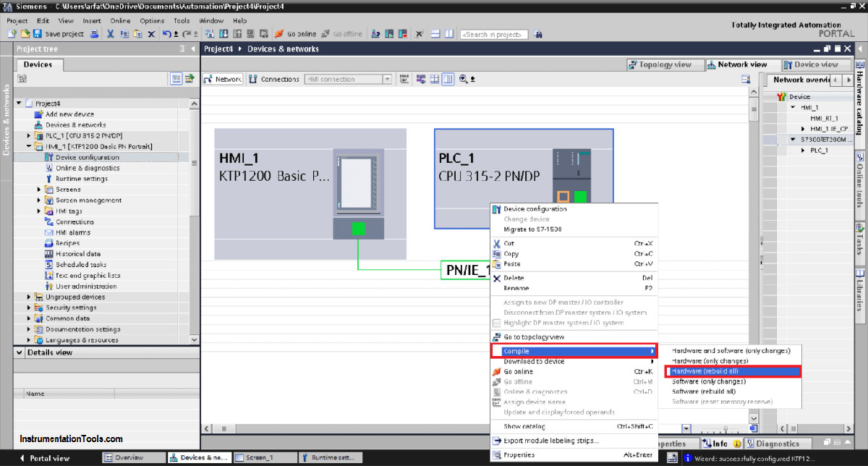Click the Print icon in the toolbar
This screenshot has width=868, height=466.
(x=94, y=34)
